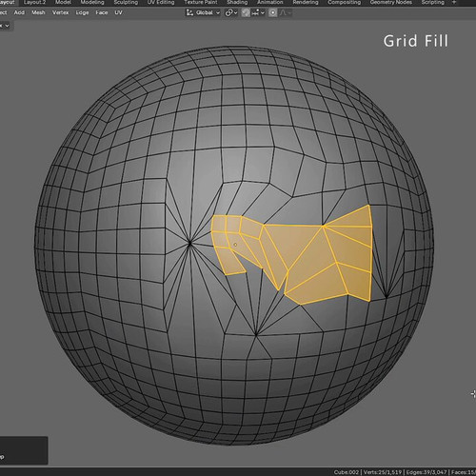Click the Verts count in the status bar
The height and width of the screenshot is (476, 476).
tap(382, 472)
